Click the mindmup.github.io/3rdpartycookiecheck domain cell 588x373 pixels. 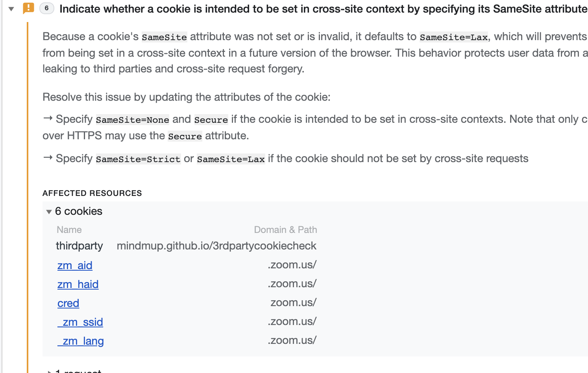[216, 246]
